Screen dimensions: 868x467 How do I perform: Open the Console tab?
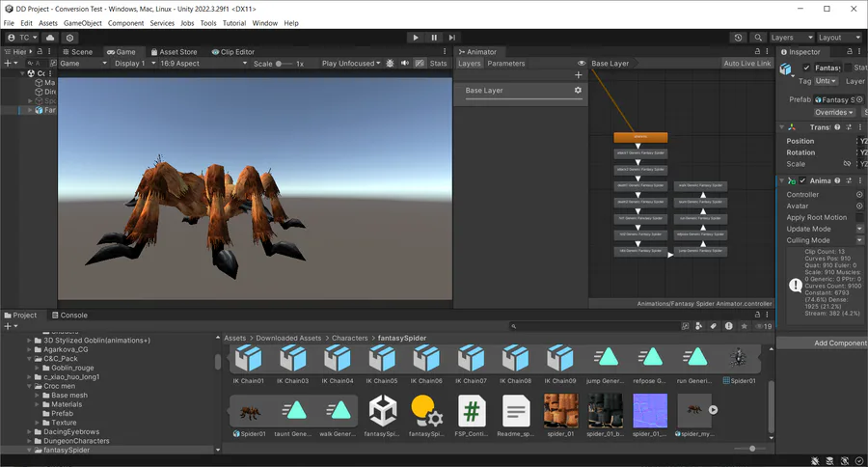[x=69, y=316]
